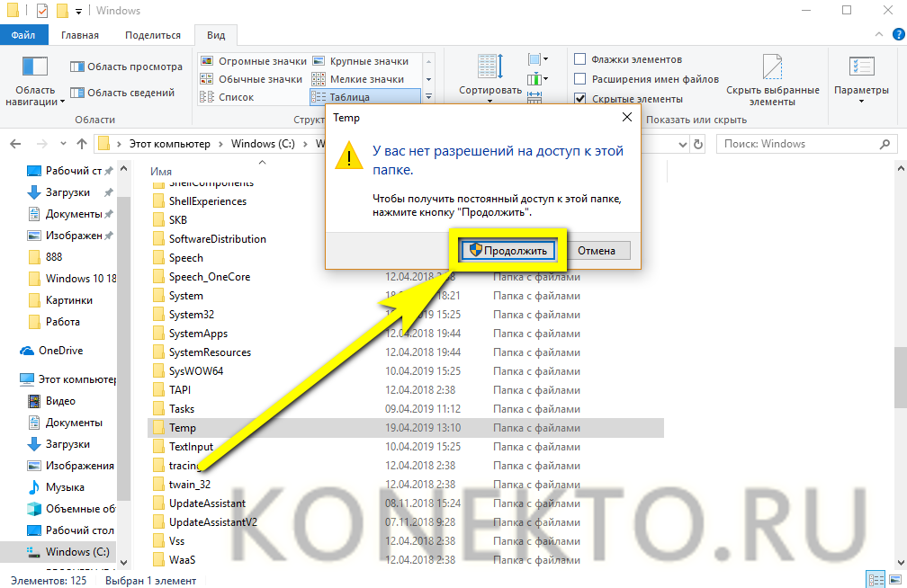Toggle Флажки элементов checkbox

(628, 59)
